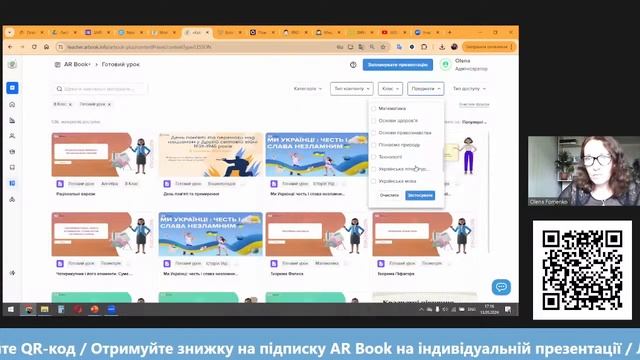This screenshot has width=640, height=360.
Task: Open the help icon beside the blue button
Action: (353, 64)
